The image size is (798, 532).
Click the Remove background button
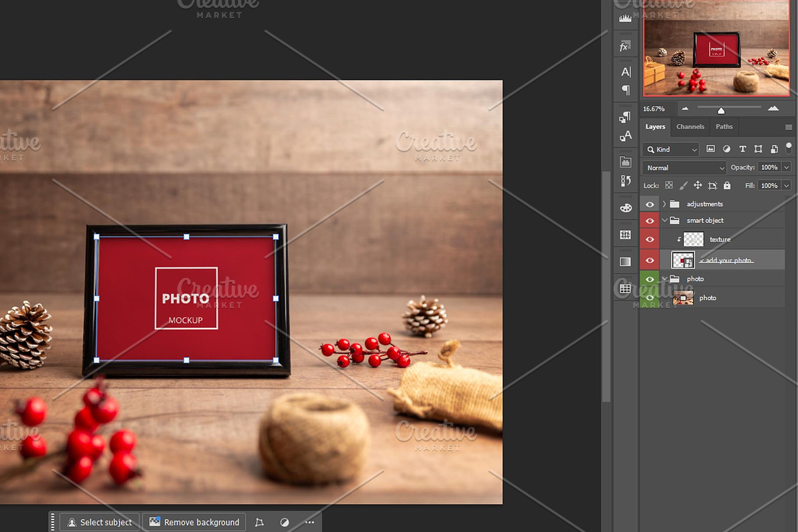tap(194, 522)
